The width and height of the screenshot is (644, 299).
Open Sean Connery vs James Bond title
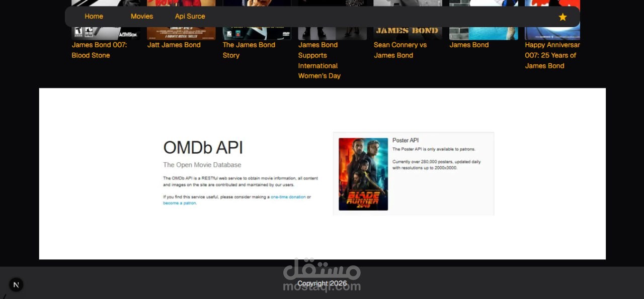pos(400,50)
